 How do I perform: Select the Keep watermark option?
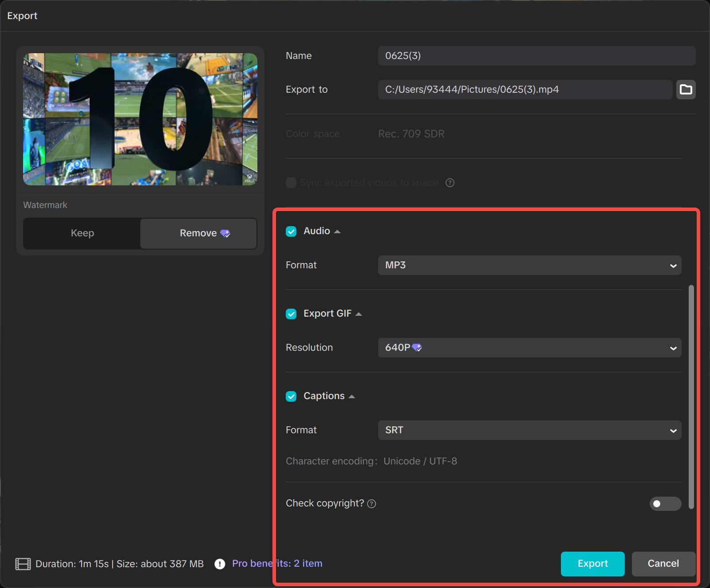[82, 233]
